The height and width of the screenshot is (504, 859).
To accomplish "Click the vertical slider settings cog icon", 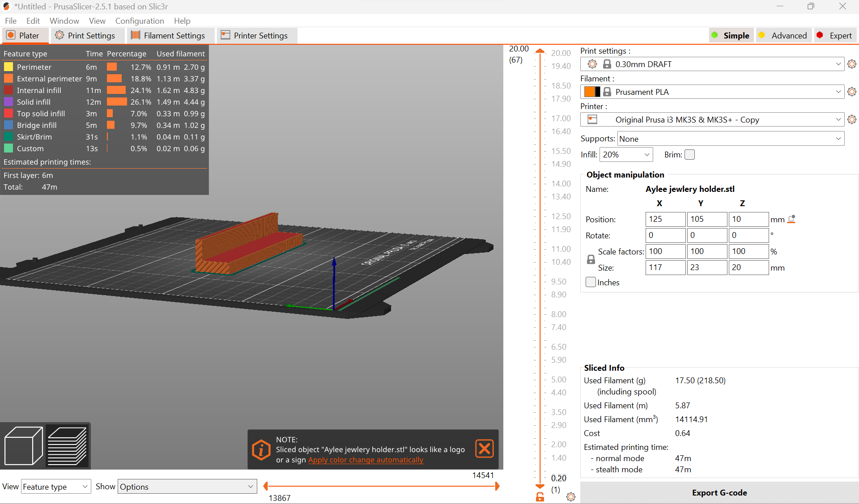I will [x=570, y=497].
